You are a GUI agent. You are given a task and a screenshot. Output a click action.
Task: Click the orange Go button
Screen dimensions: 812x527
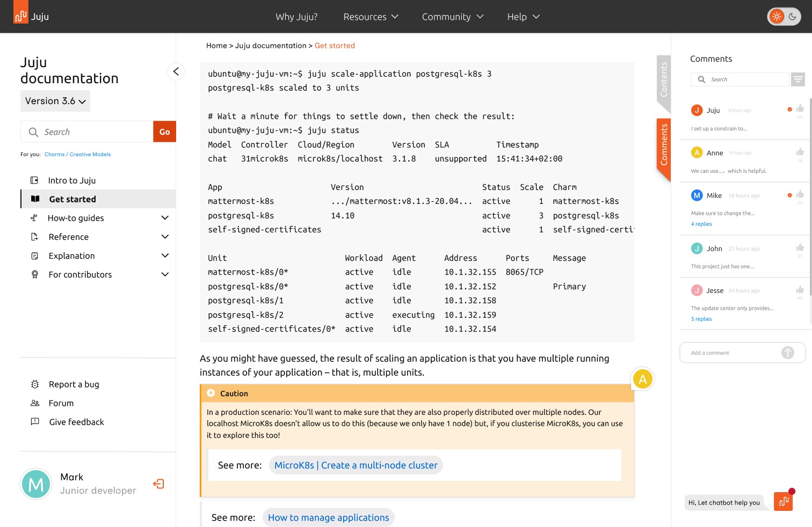(164, 131)
